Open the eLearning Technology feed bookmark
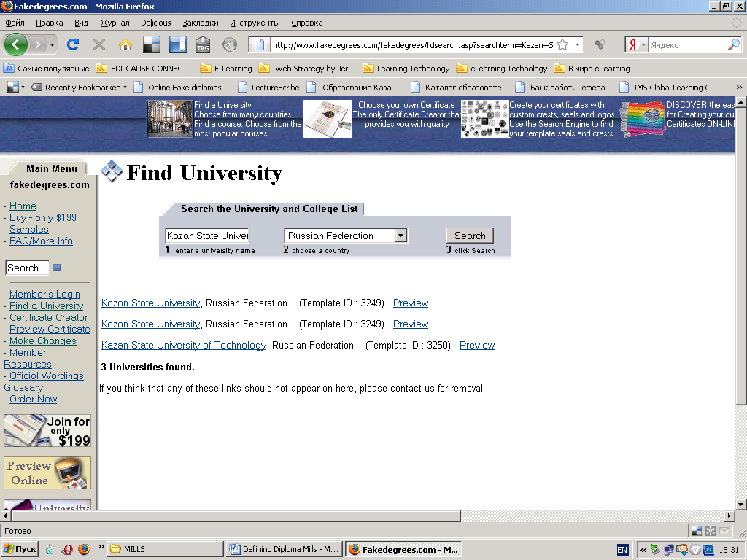This screenshot has height=560, width=747. pos(502,69)
